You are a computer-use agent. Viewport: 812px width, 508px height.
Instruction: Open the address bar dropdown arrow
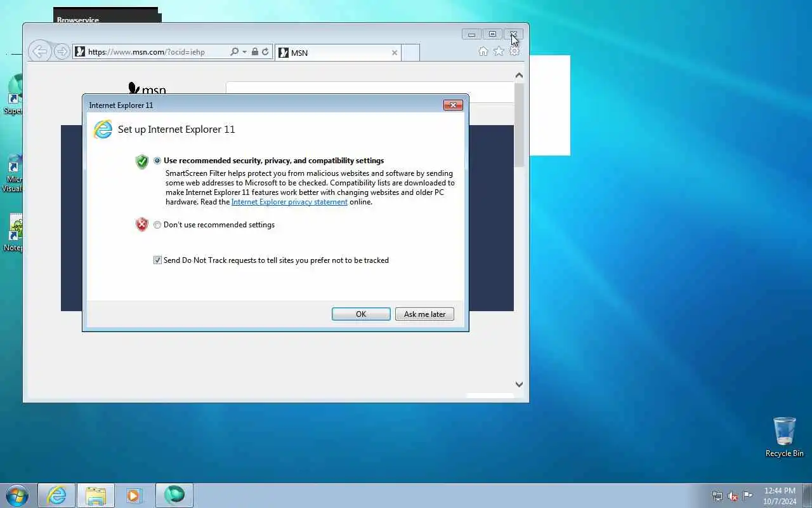tap(244, 52)
